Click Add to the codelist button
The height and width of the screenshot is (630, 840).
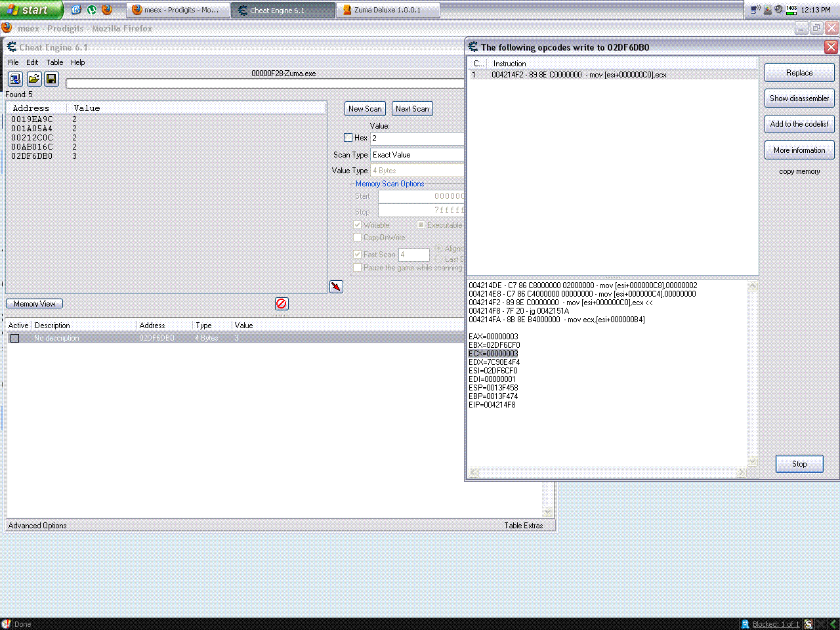coord(799,124)
